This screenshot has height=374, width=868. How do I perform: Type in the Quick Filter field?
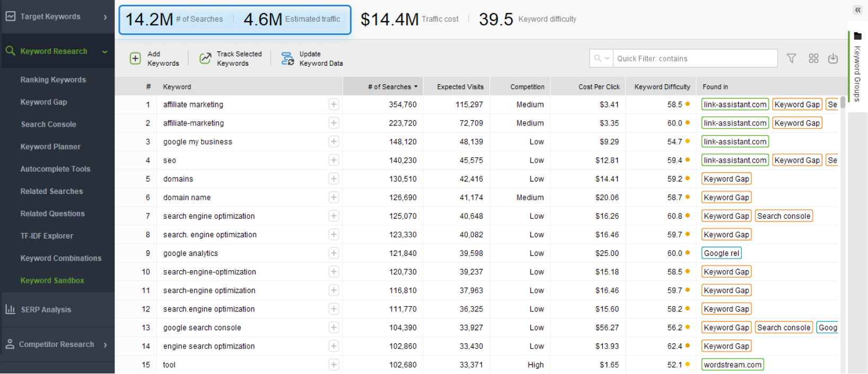695,59
